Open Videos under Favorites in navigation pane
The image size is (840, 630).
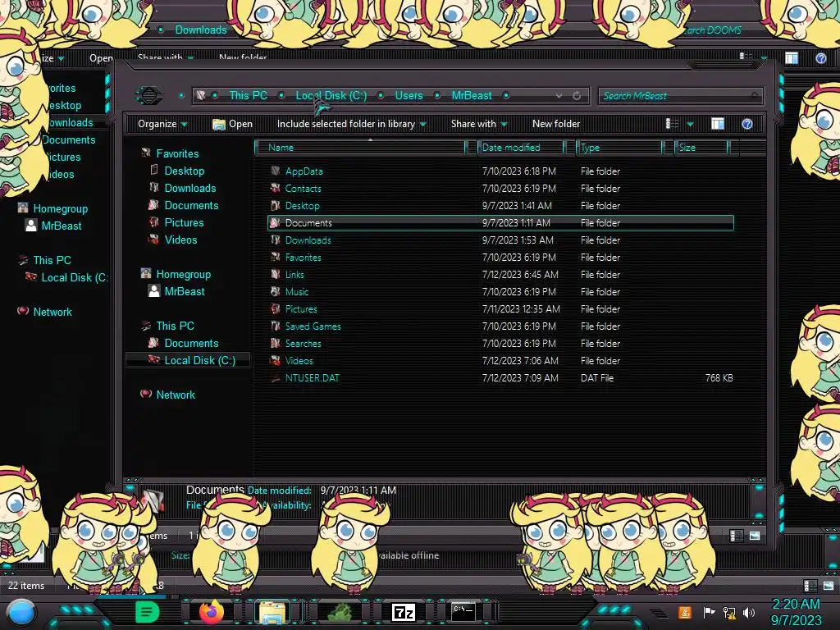180,240
